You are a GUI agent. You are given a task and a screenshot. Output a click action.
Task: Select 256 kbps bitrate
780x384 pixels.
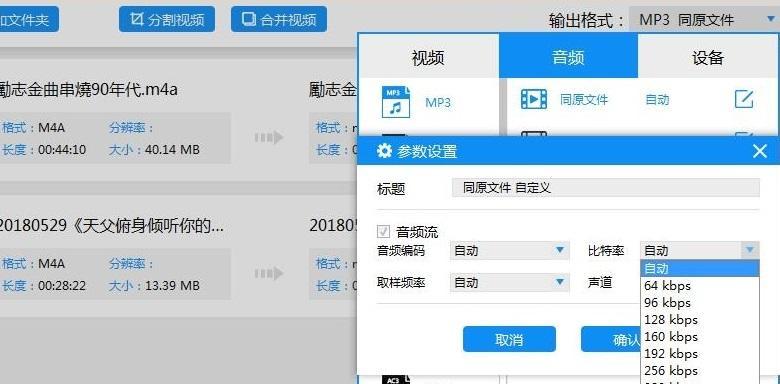pos(700,371)
